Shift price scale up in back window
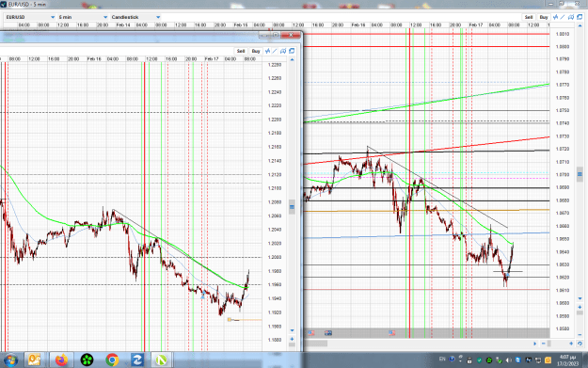 click(580, 26)
